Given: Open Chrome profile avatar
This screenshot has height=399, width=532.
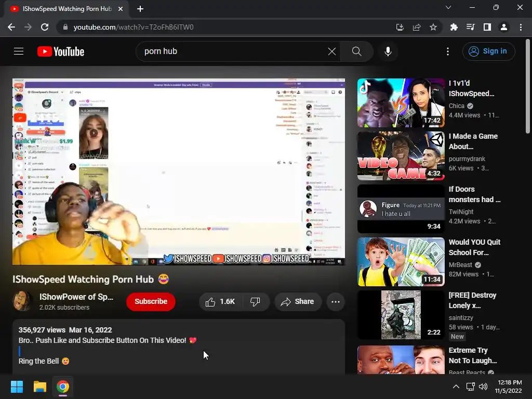Looking at the screenshot, I should (x=504, y=27).
